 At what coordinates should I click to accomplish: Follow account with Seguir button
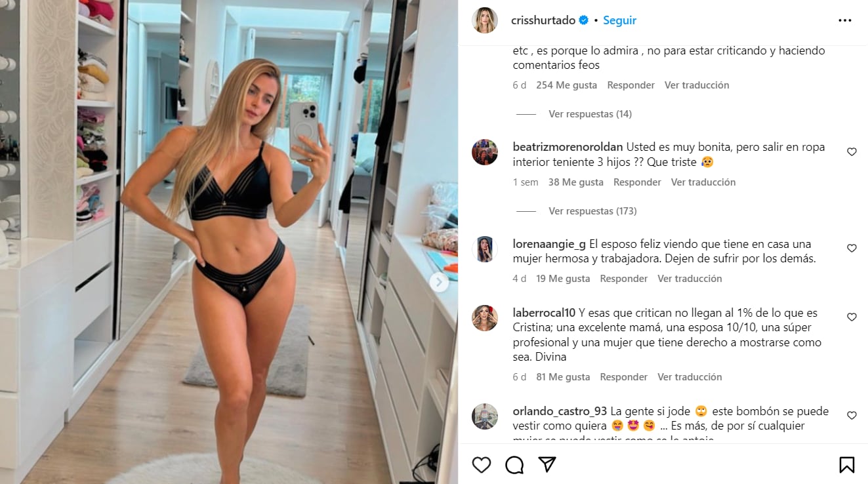pos(619,20)
